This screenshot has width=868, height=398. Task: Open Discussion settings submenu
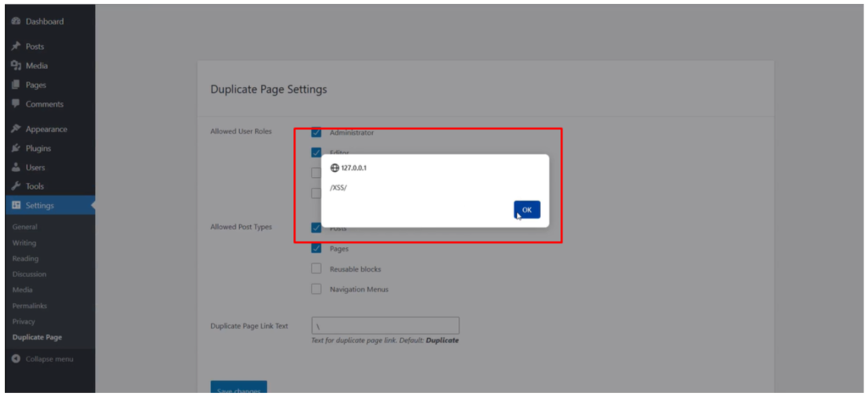click(29, 274)
